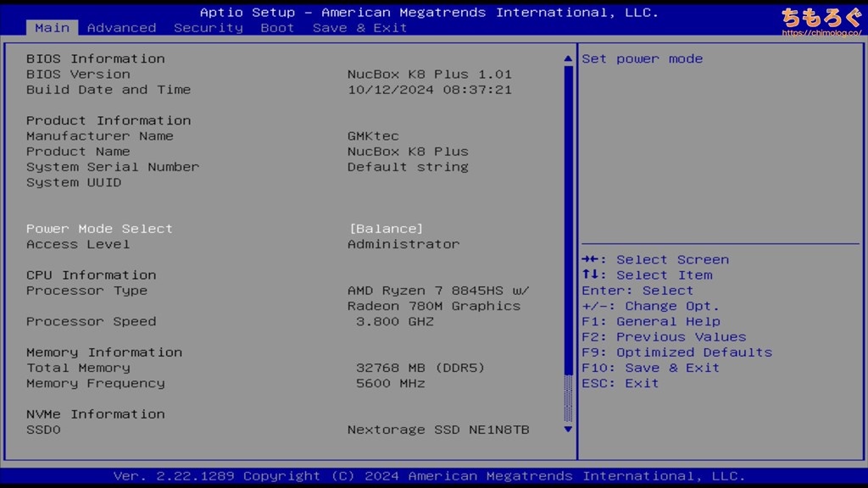Click F1: General Help hint
The width and height of the screenshot is (868, 488).
pyautogui.click(x=651, y=321)
